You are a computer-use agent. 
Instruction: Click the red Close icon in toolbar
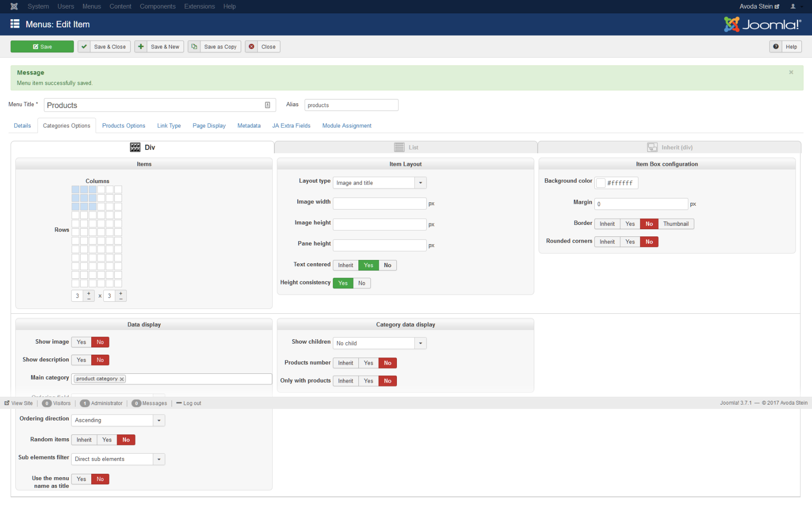point(251,47)
